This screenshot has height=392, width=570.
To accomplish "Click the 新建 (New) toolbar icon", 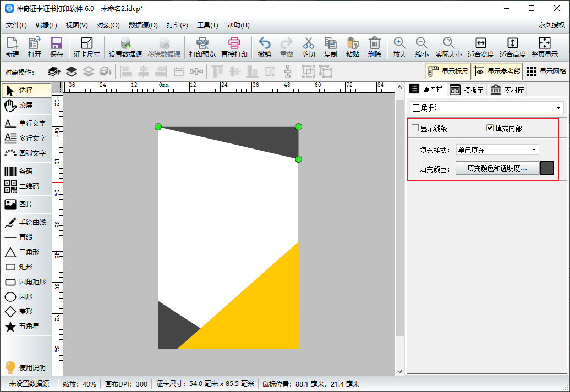I will [12, 47].
